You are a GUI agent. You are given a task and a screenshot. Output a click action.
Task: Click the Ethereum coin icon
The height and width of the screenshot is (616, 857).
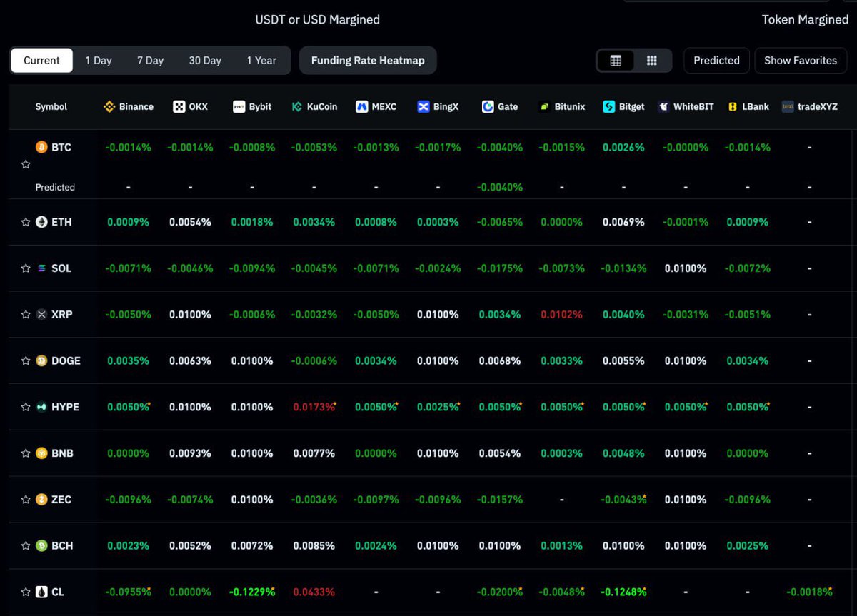pyautogui.click(x=42, y=222)
